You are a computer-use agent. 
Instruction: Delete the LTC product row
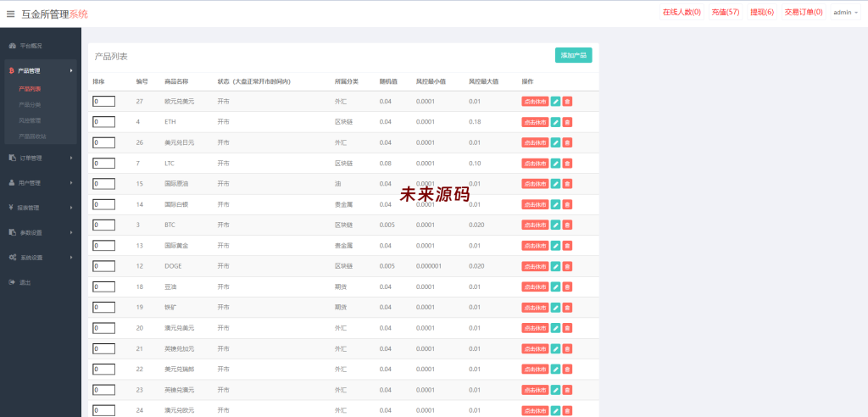tap(567, 164)
